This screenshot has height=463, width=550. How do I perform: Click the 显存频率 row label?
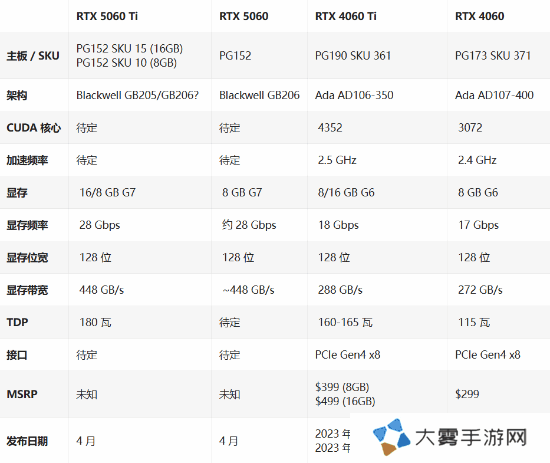pyautogui.click(x=27, y=225)
